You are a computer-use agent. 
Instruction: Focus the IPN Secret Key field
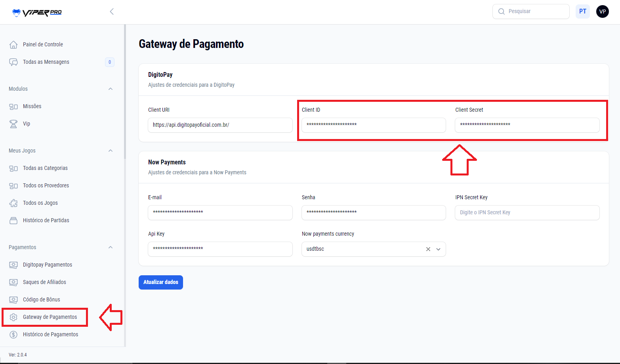click(527, 213)
